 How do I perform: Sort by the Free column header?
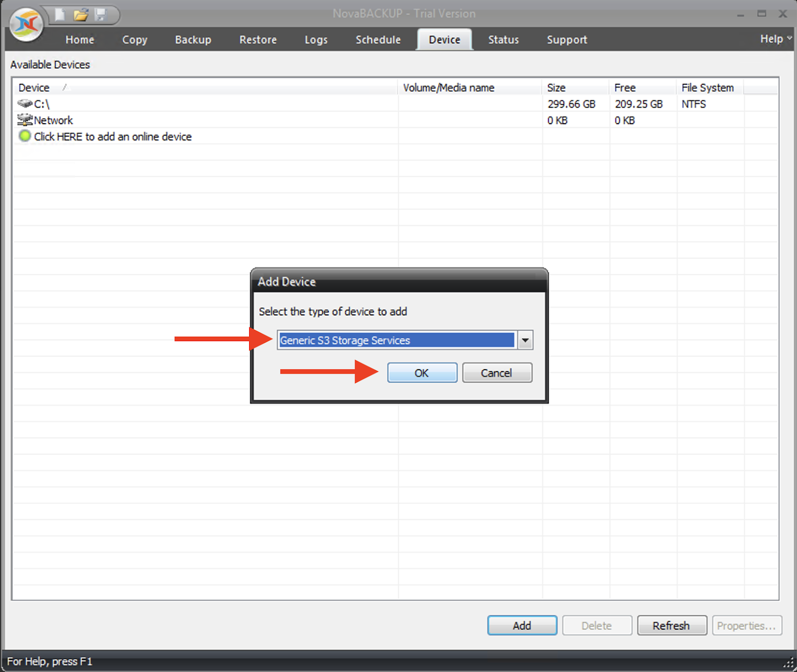click(x=643, y=88)
